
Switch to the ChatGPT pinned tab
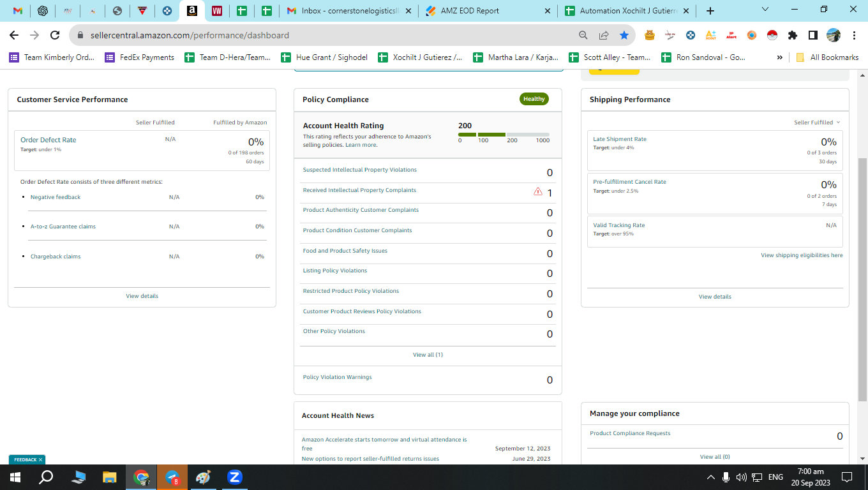(x=43, y=11)
